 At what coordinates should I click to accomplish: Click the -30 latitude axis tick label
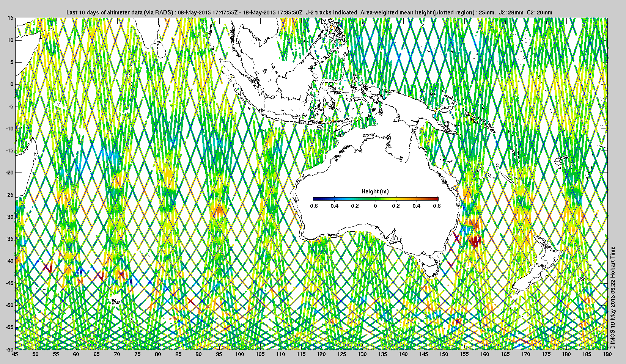click(x=9, y=217)
